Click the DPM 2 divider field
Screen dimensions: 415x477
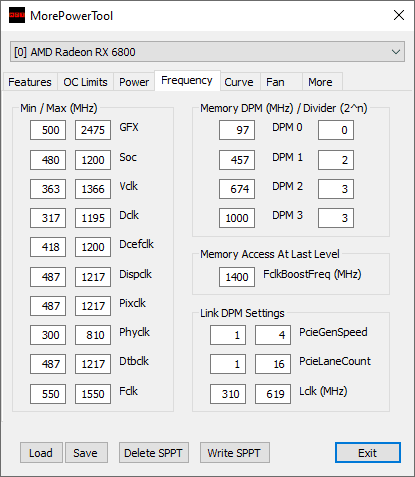(336, 189)
